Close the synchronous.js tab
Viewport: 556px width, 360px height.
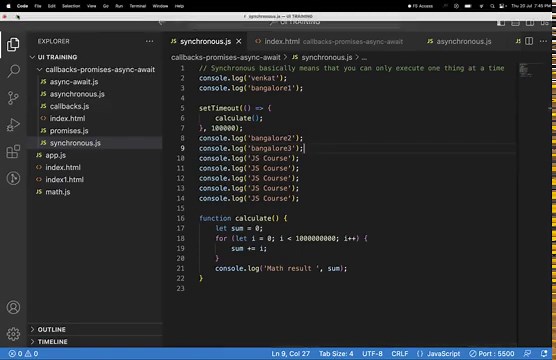point(239,41)
